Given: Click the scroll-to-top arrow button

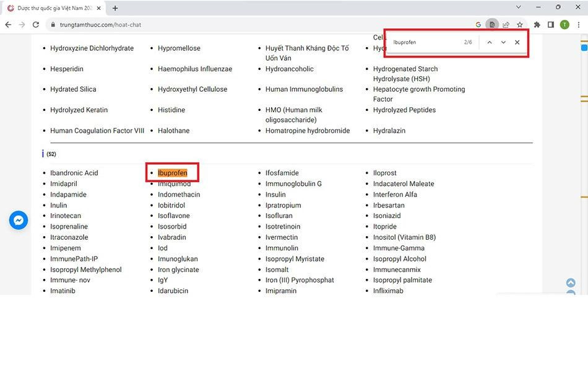Looking at the screenshot, I should pyautogui.click(x=571, y=283).
